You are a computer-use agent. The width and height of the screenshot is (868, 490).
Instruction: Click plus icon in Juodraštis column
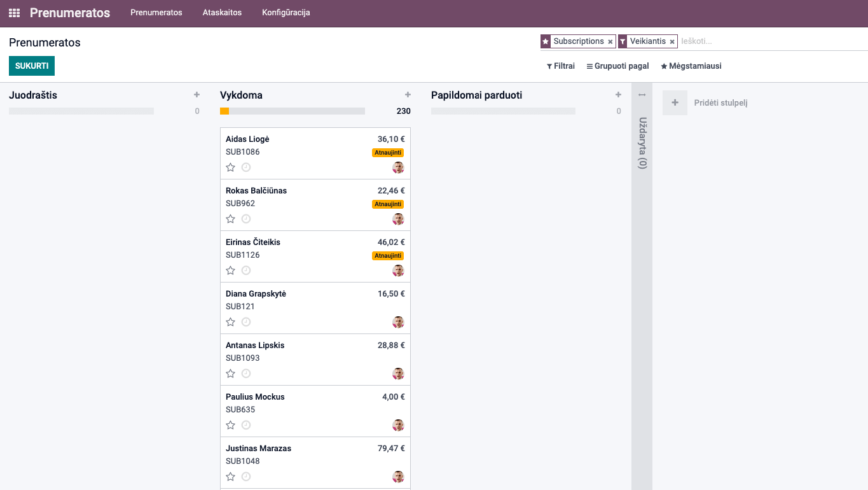196,95
